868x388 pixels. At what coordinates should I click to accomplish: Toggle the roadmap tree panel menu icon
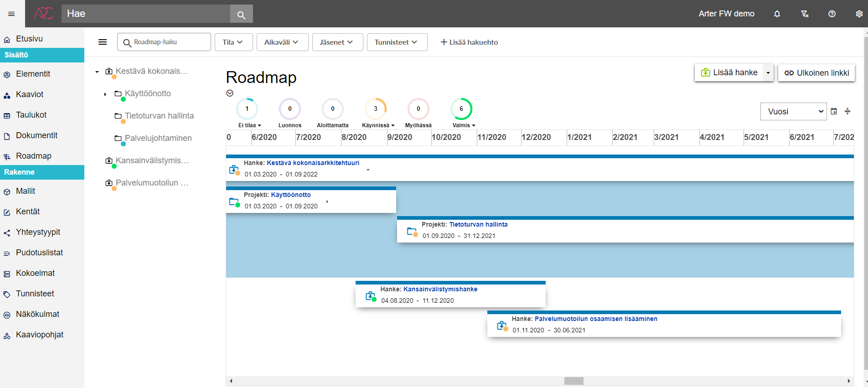(103, 42)
